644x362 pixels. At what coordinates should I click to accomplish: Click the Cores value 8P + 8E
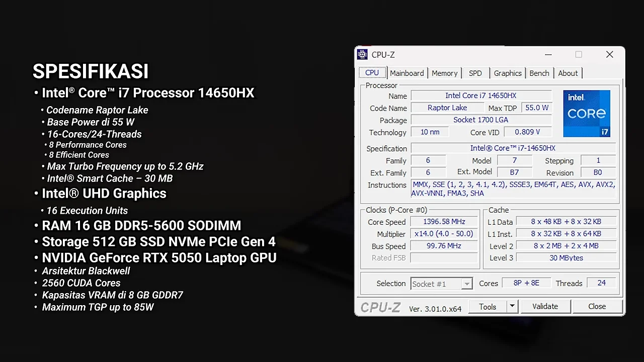526,283
